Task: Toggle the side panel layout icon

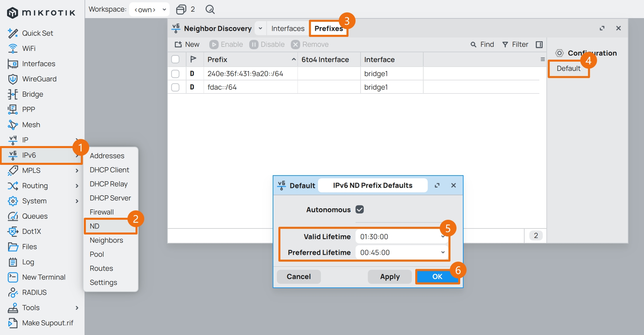Action: pyautogui.click(x=539, y=45)
